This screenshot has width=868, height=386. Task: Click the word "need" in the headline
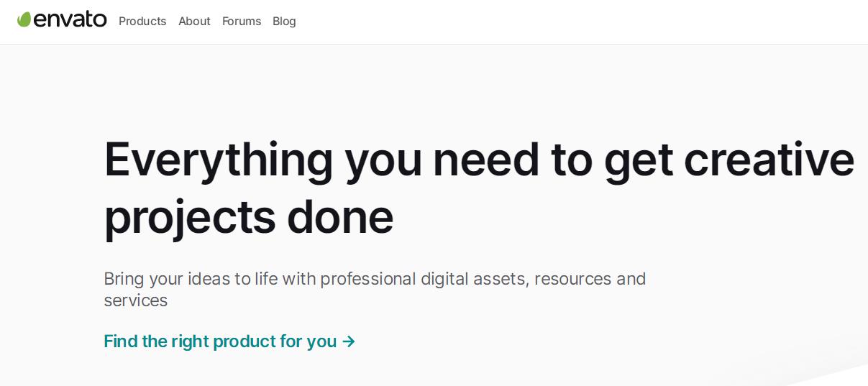pos(485,160)
